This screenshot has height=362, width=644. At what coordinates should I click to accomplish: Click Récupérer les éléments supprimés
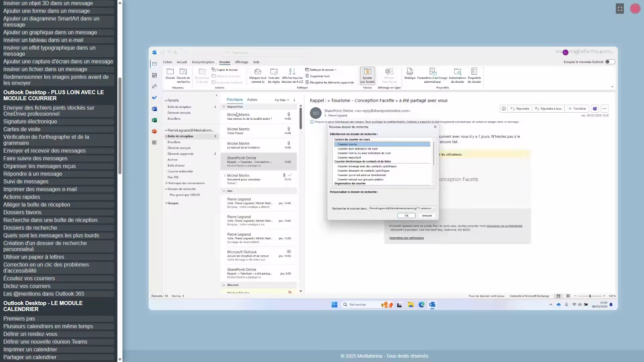(x=329, y=82)
